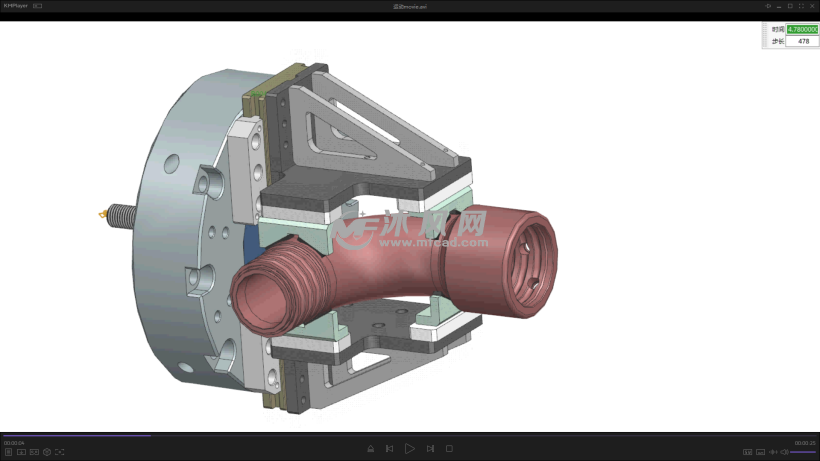Open the audio equalizer waveform icon
The height and width of the screenshot is (461, 820).
pos(773,452)
